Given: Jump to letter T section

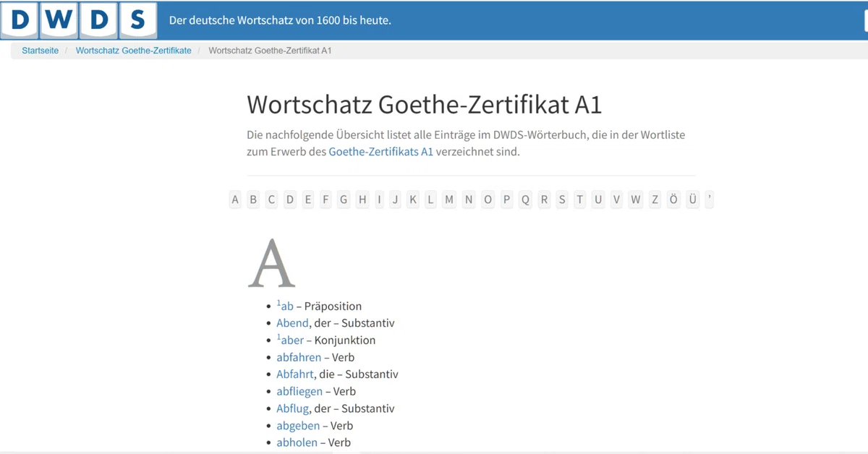Looking at the screenshot, I should pos(579,200).
